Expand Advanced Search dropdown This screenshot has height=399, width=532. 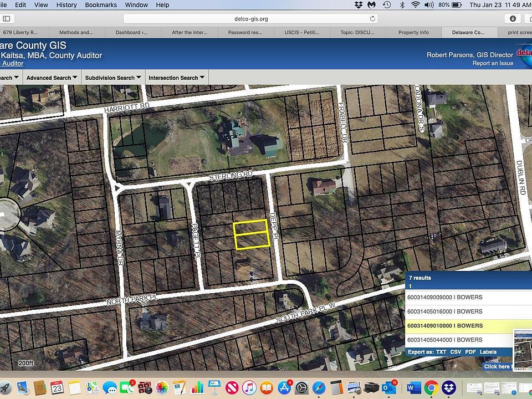pyautogui.click(x=52, y=78)
